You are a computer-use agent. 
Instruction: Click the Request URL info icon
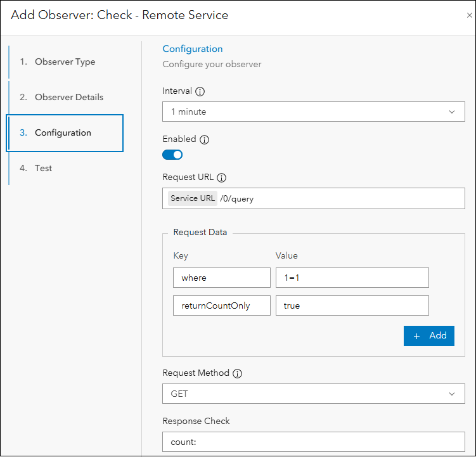tap(222, 177)
